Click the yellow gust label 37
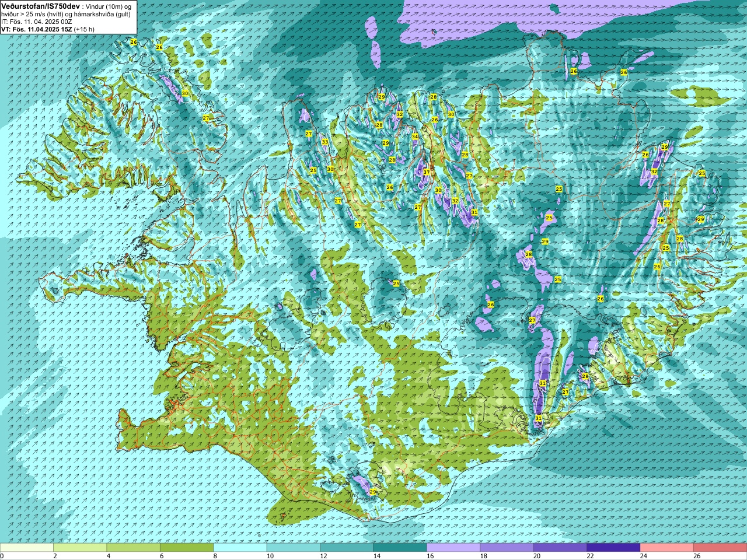The image size is (747, 560). (x=427, y=172)
